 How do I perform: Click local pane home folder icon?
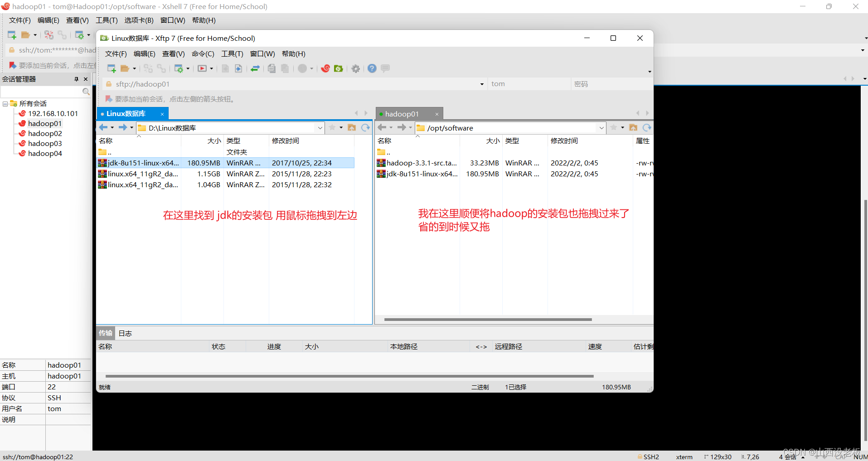click(x=352, y=128)
